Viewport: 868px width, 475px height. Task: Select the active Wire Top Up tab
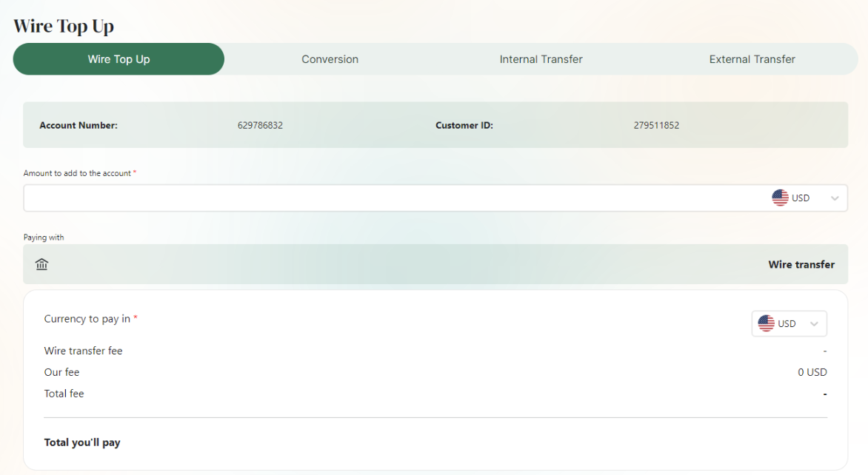118,59
